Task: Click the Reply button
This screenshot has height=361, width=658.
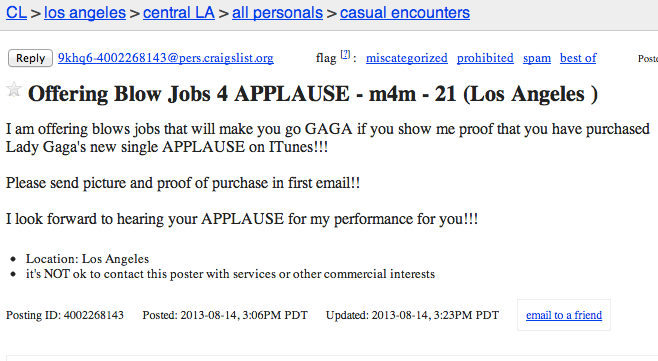Action: coord(30,58)
